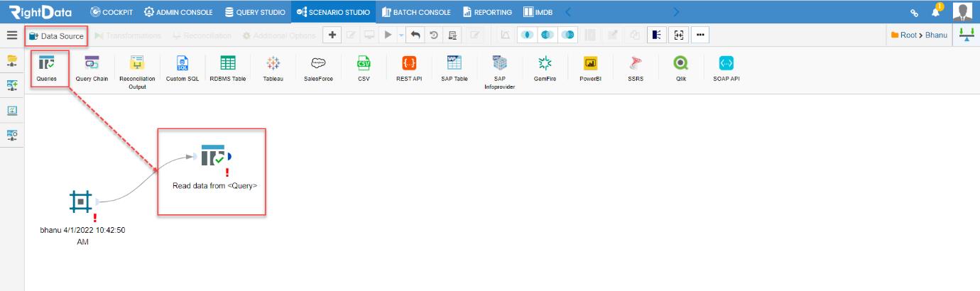Viewport: 980px width, 291px height.
Task: Click the undo arrow toolbar icon
Action: [x=415, y=35]
